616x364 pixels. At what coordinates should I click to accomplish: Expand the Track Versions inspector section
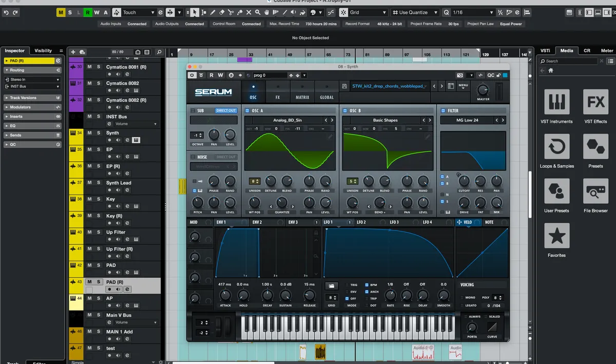(x=32, y=98)
